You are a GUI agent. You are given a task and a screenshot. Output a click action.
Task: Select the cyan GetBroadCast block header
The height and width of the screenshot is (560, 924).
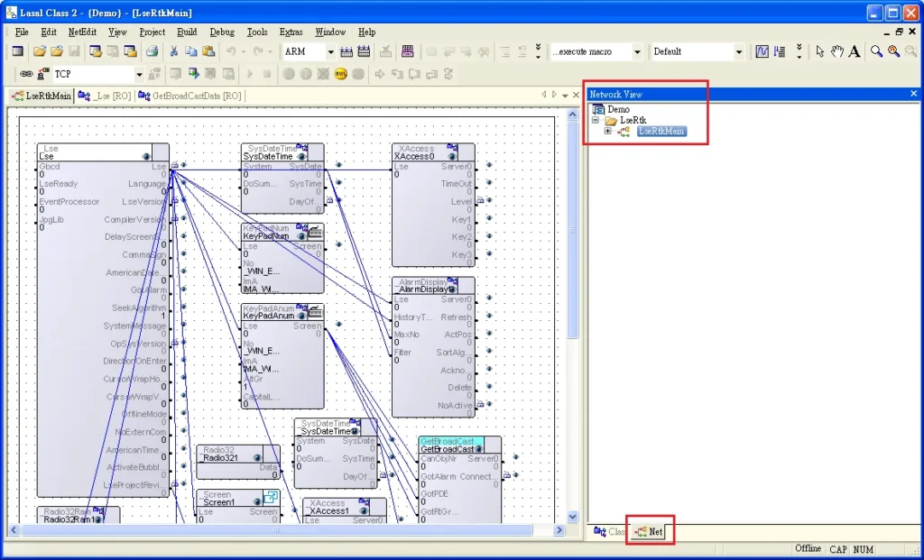tap(459, 445)
